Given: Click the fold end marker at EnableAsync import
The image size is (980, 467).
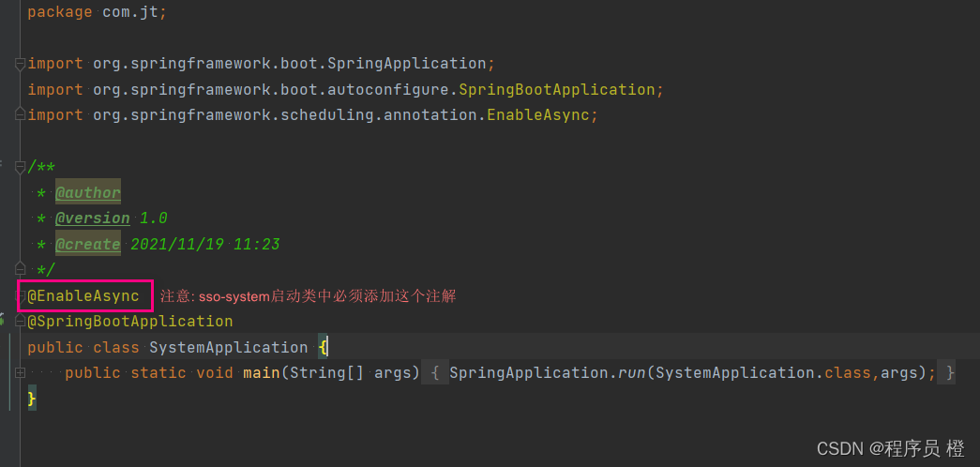Looking at the screenshot, I should pos(20,115).
